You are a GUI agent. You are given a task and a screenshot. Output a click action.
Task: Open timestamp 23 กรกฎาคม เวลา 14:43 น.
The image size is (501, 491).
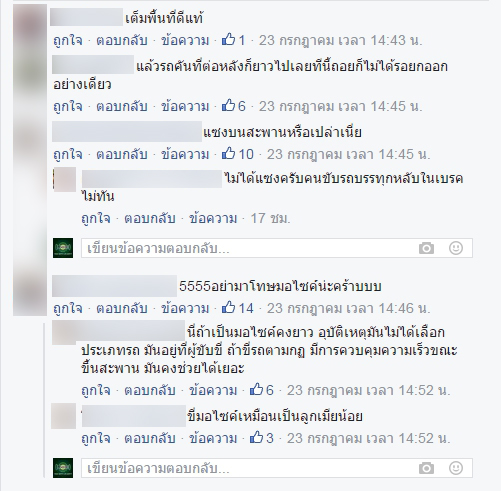pos(341,40)
